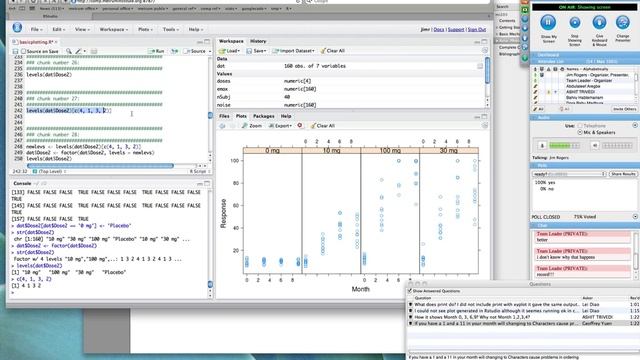Click the Sign Out link
The image size is (640, 360).
(477, 29)
